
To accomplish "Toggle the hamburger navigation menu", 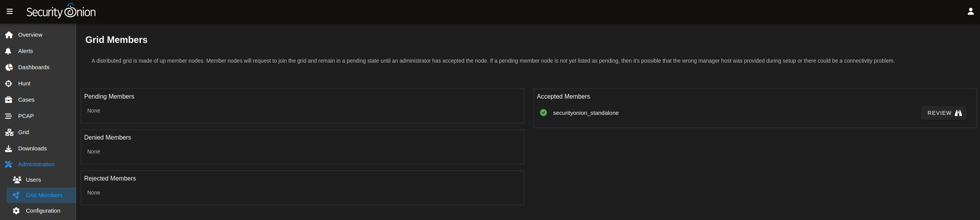I will (10, 12).
